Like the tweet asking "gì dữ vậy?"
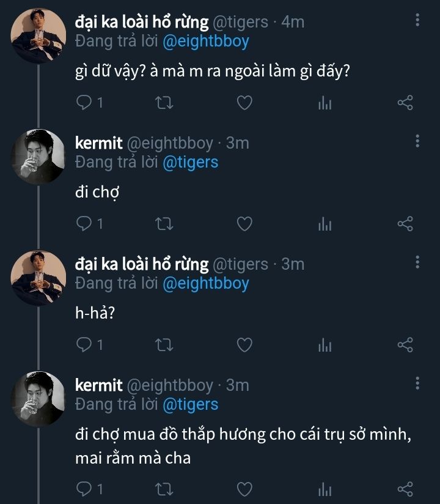 (244, 103)
